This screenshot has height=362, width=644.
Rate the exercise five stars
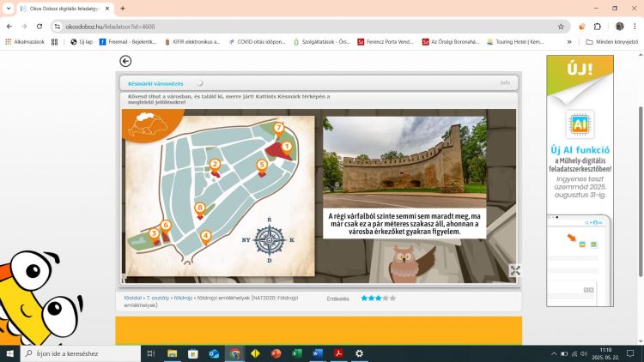pos(392,299)
